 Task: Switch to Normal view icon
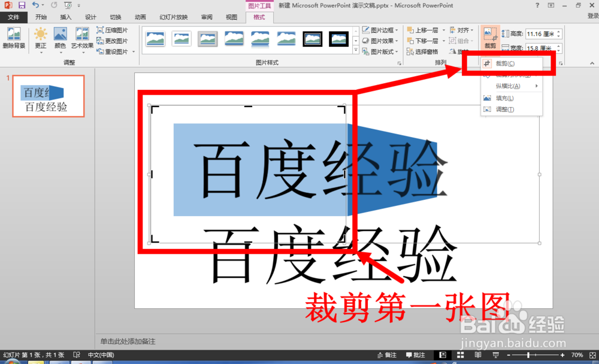point(443,355)
